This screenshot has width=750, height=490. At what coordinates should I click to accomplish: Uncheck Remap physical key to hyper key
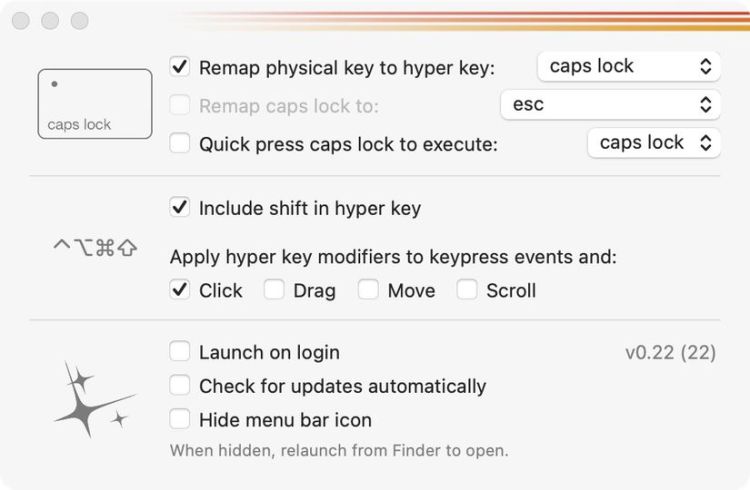(x=180, y=68)
